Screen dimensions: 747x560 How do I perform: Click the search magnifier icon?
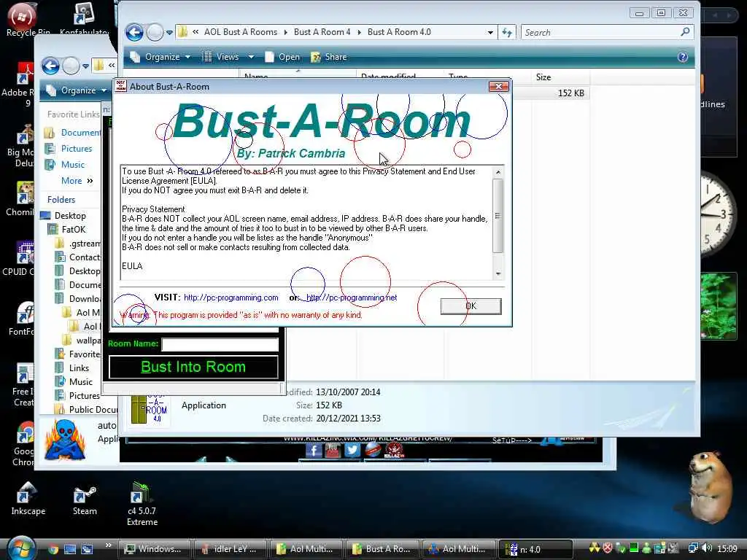click(x=685, y=32)
